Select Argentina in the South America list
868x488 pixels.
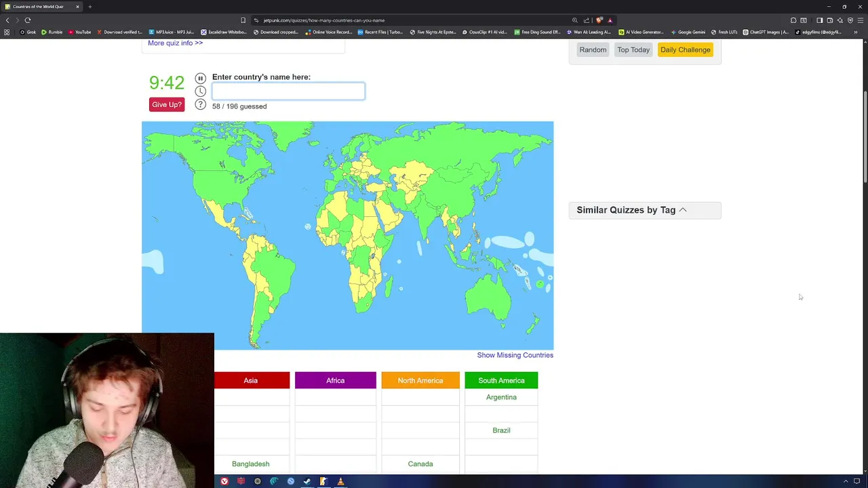pos(501,397)
